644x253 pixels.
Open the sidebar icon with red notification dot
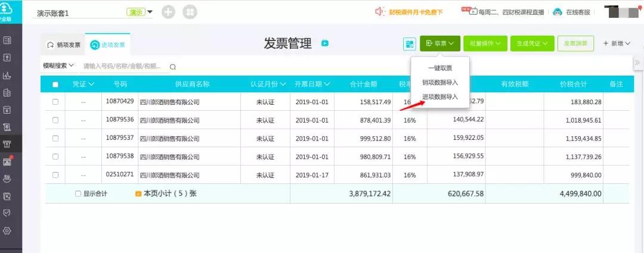coord(7,161)
